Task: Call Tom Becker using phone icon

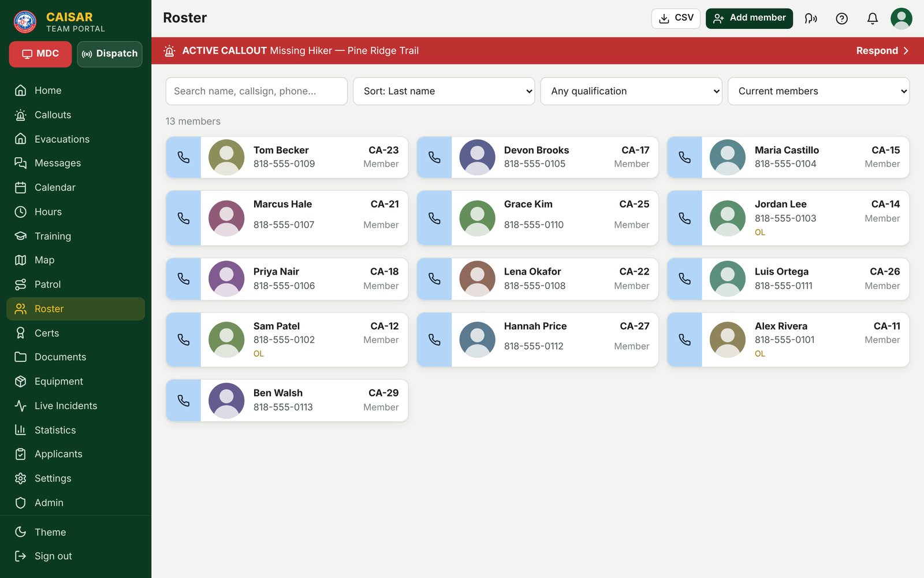Action: (x=184, y=157)
